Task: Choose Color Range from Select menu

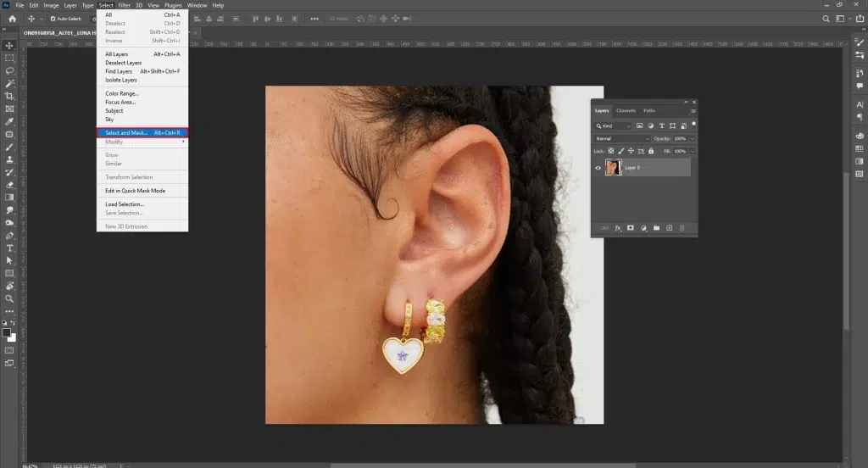Action: 122,93
